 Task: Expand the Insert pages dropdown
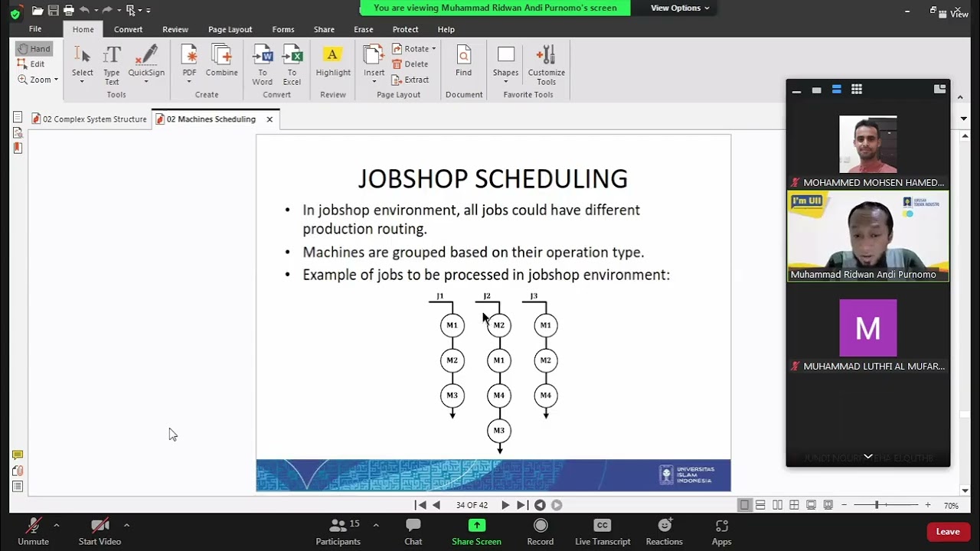pos(374,81)
